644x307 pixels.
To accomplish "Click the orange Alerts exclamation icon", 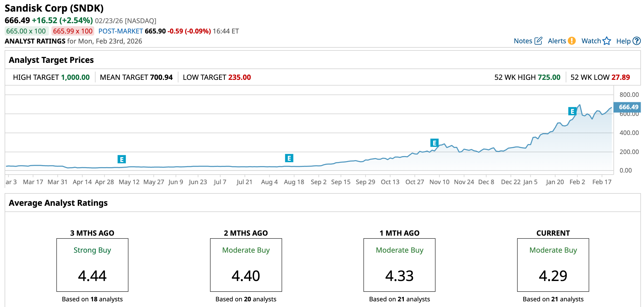I will click(x=572, y=41).
